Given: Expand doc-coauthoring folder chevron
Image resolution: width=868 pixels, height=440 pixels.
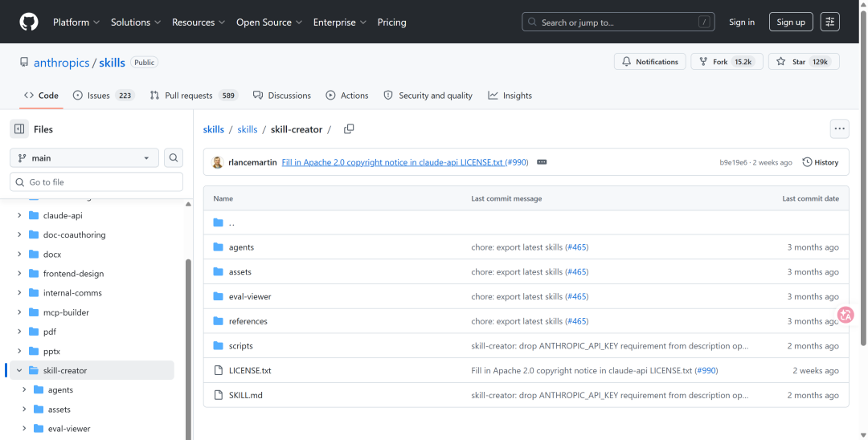Looking at the screenshot, I should (19, 235).
